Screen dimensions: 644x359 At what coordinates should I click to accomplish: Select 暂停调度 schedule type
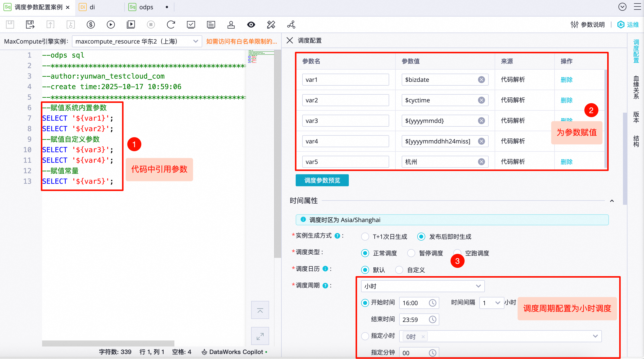pos(411,253)
